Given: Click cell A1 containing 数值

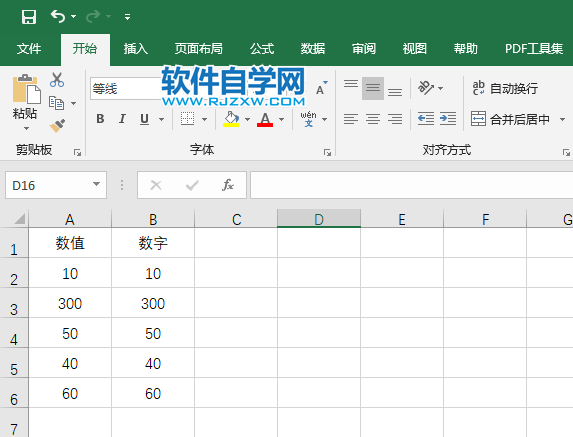Looking at the screenshot, I should pyautogui.click(x=70, y=243).
